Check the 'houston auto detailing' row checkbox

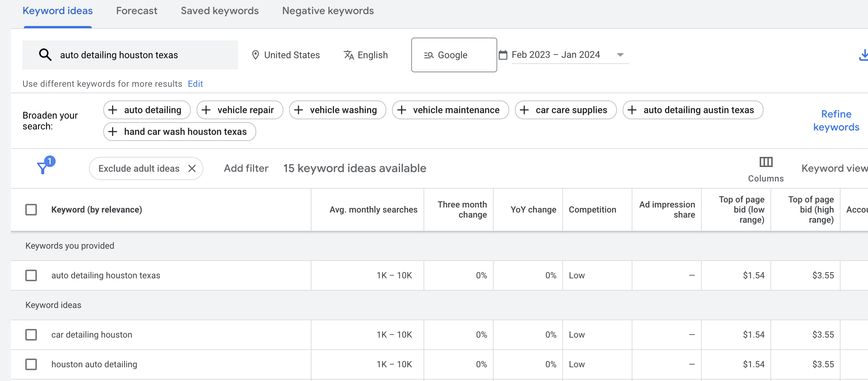tap(31, 364)
